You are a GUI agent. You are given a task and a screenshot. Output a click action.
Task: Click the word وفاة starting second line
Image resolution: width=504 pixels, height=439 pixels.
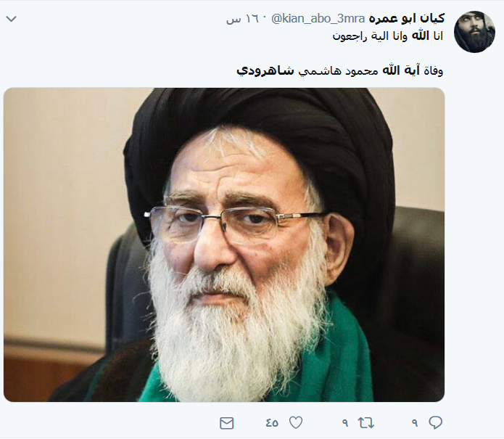pyautogui.click(x=433, y=71)
